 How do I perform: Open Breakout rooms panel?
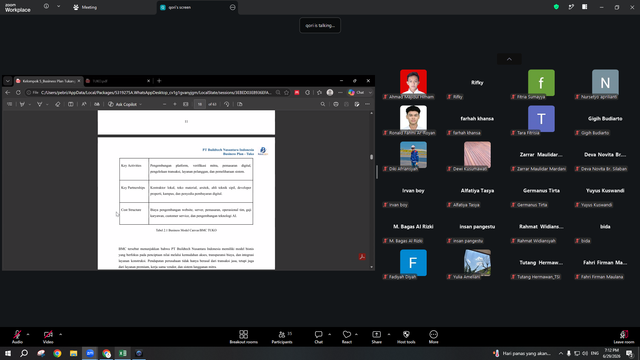pos(244,337)
